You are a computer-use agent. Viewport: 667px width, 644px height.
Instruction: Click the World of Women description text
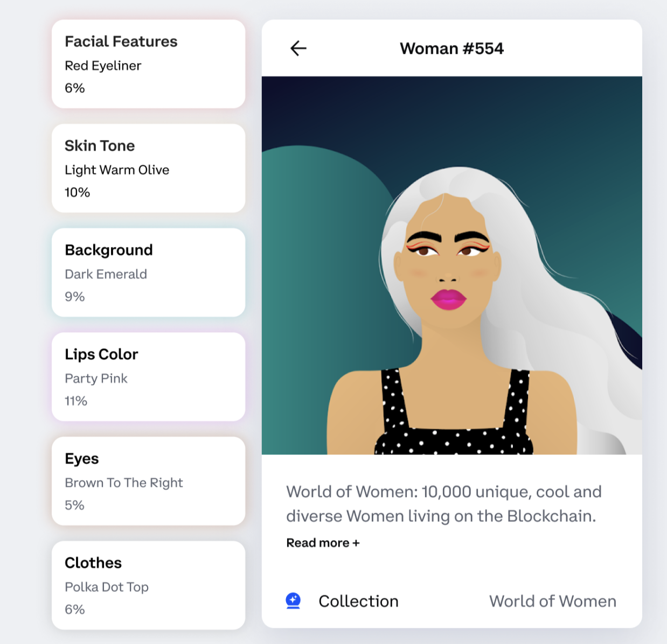(443, 503)
